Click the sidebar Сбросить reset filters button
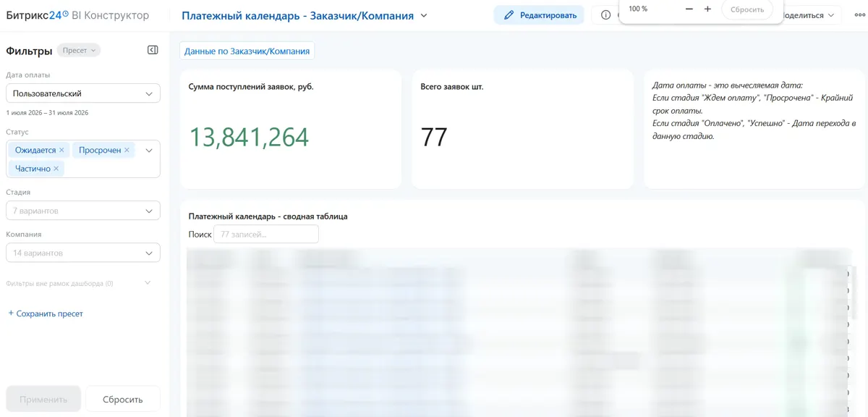The width and height of the screenshot is (868, 417). [x=123, y=399]
